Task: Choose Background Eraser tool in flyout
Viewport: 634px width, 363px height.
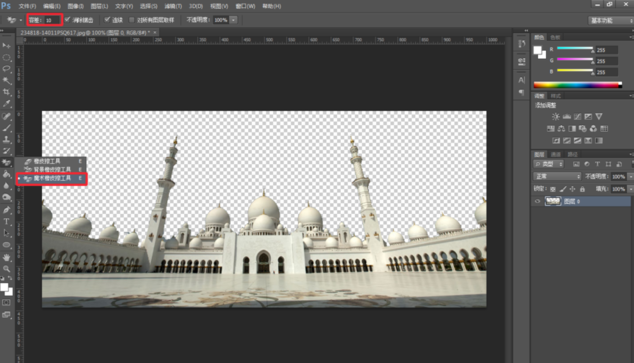Action: pos(51,169)
